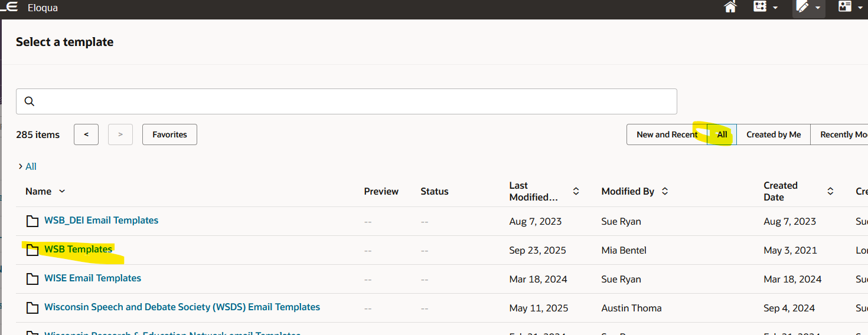Click the WISE Email Templates folder icon

click(32, 279)
